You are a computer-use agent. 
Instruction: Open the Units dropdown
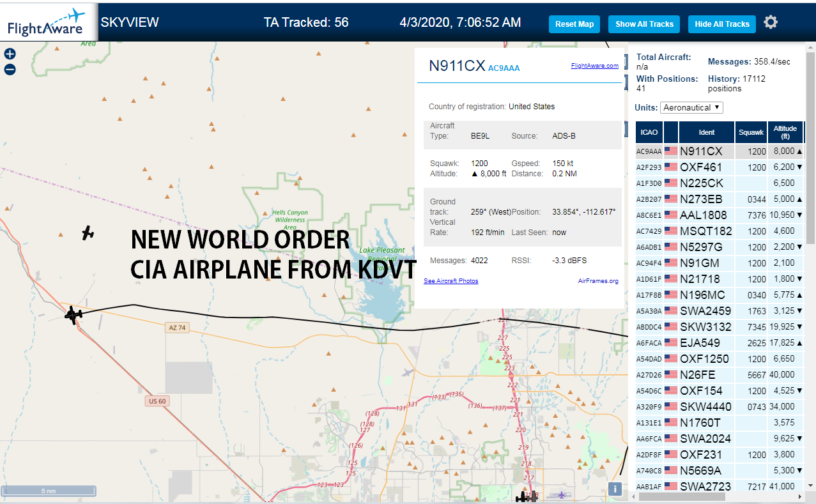(x=691, y=107)
